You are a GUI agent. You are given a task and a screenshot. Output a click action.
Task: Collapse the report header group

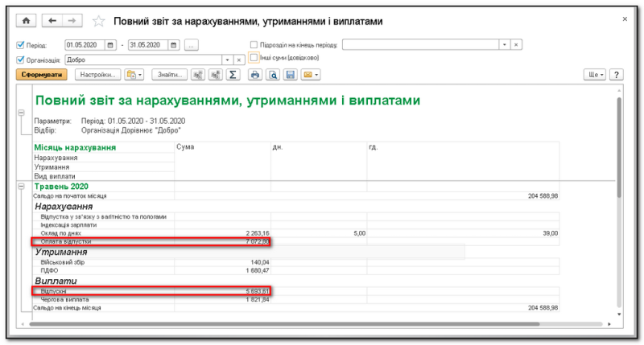pyautogui.click(x=22, y=113)
